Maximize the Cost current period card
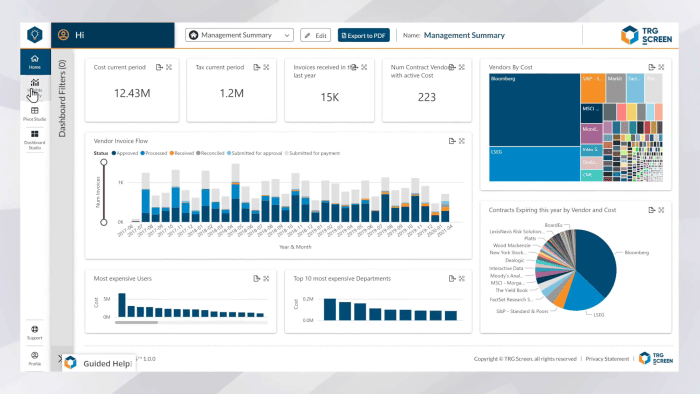This screenshot has width=700, height=394. click(169, 67)
